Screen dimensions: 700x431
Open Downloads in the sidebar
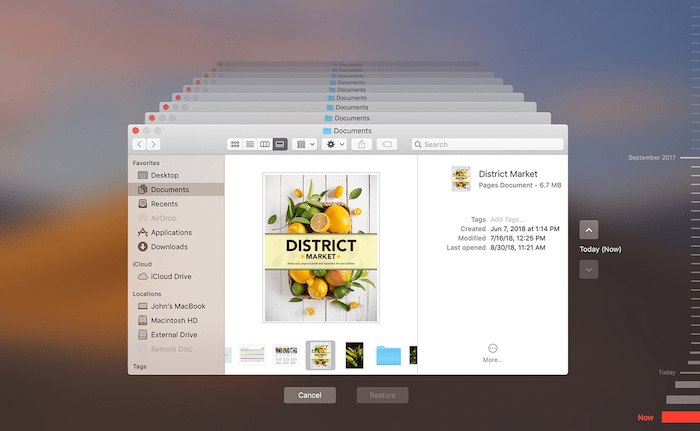176,247
